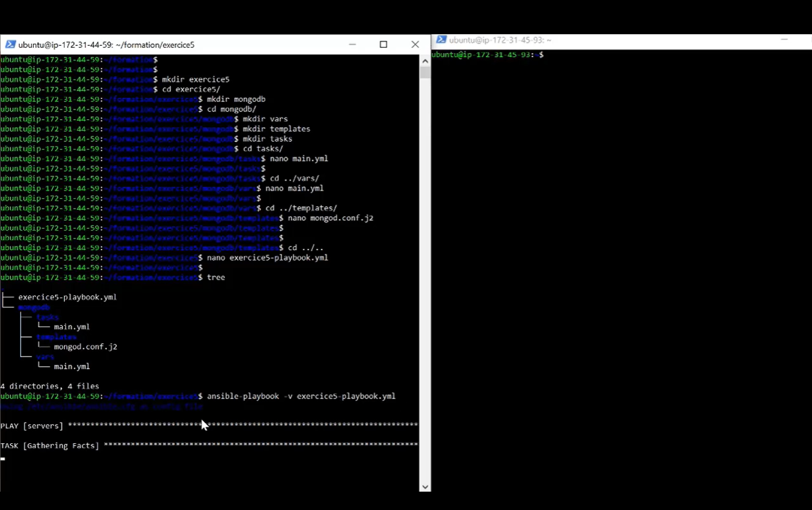Minimize the left terminal window
Image resolution: width=812 pixels, height=510 pixels.
click(x=353, y=44)
